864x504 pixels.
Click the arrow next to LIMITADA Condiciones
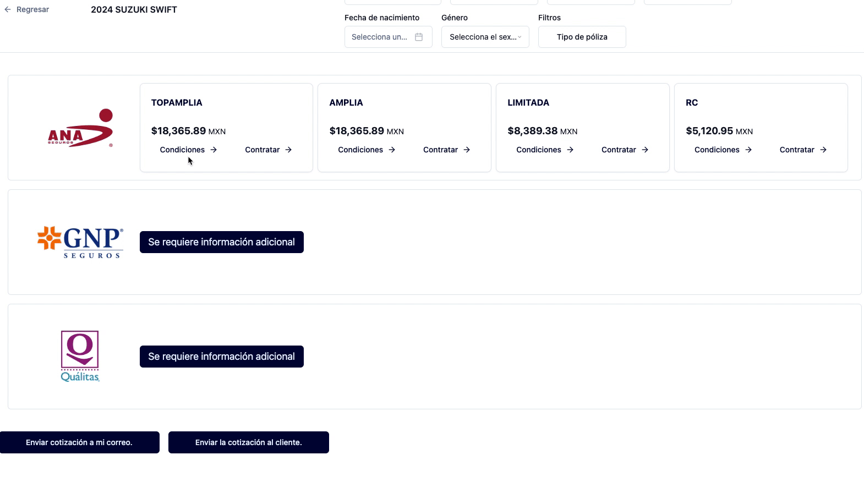pos(570,150)
